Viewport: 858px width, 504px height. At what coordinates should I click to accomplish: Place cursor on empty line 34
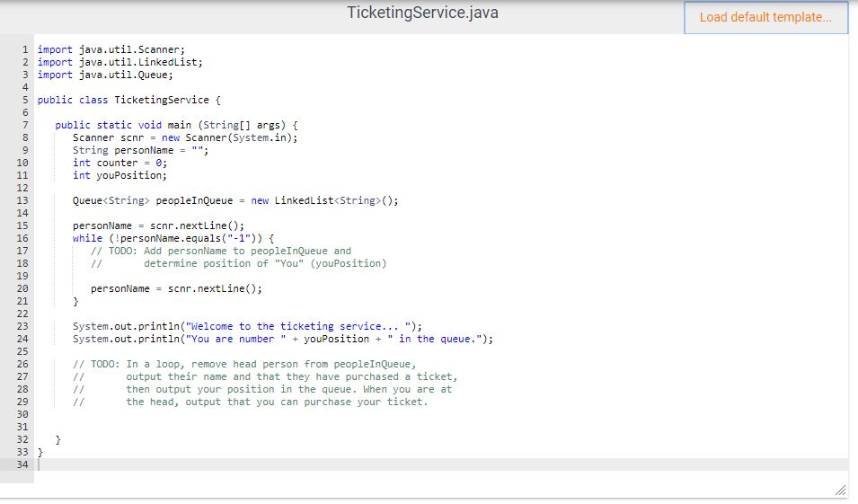tap(441, 464)
